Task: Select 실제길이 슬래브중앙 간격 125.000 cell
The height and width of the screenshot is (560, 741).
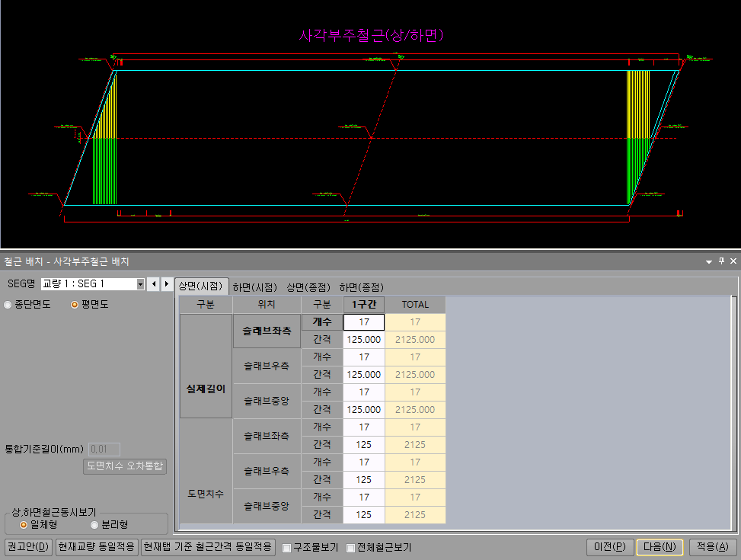Action: (364, 410)
